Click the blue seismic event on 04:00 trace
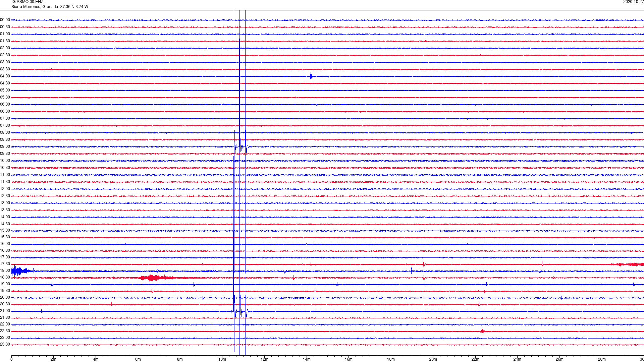 [x=311, y=76]
